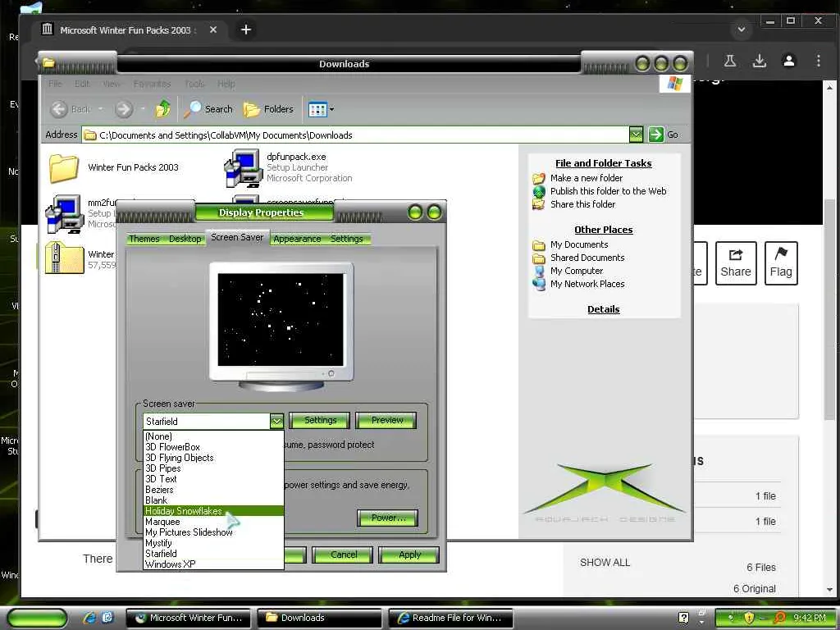The image size is (840, 630).
Task: Pick Starfield in the dropdown list
Action: click(x=213, y=554)
